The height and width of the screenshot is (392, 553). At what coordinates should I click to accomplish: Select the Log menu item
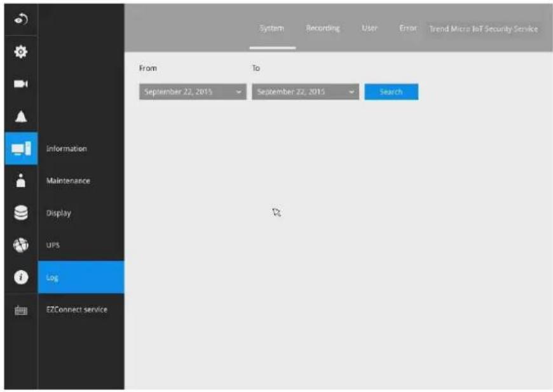[x=81, y=278]
